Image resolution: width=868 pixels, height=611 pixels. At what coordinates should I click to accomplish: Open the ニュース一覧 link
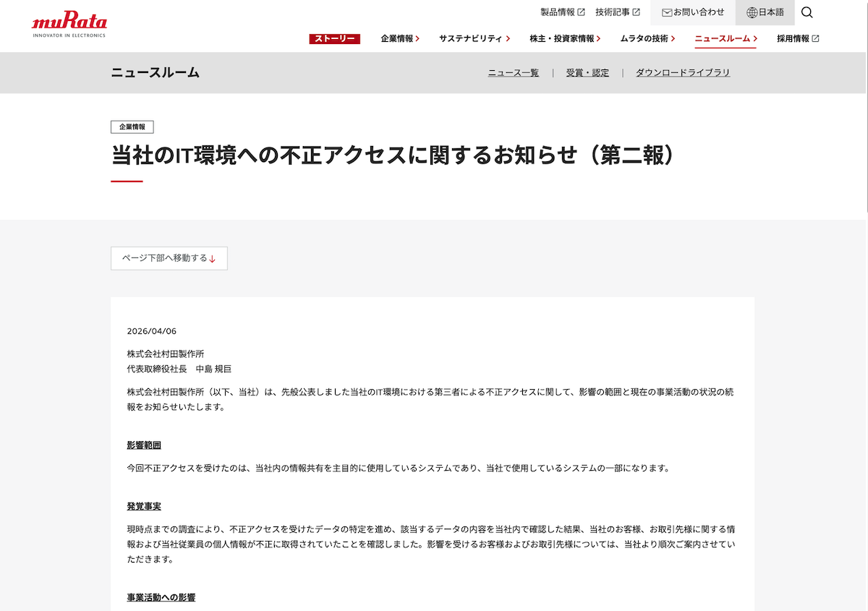513,72
